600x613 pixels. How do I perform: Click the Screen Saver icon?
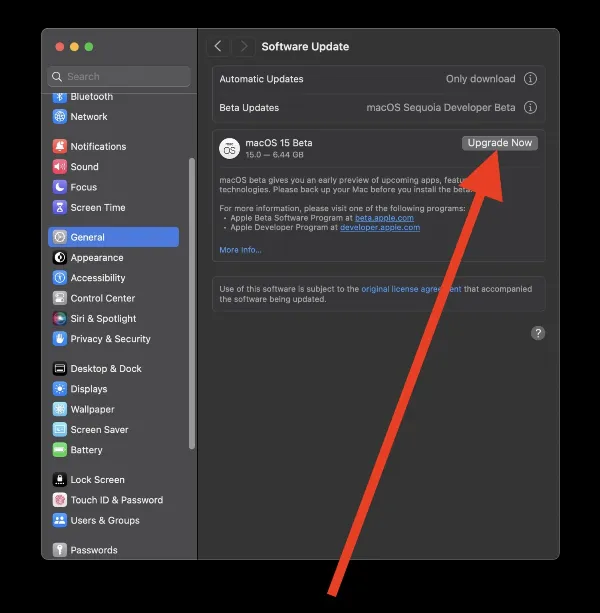(x=60, y=429)
